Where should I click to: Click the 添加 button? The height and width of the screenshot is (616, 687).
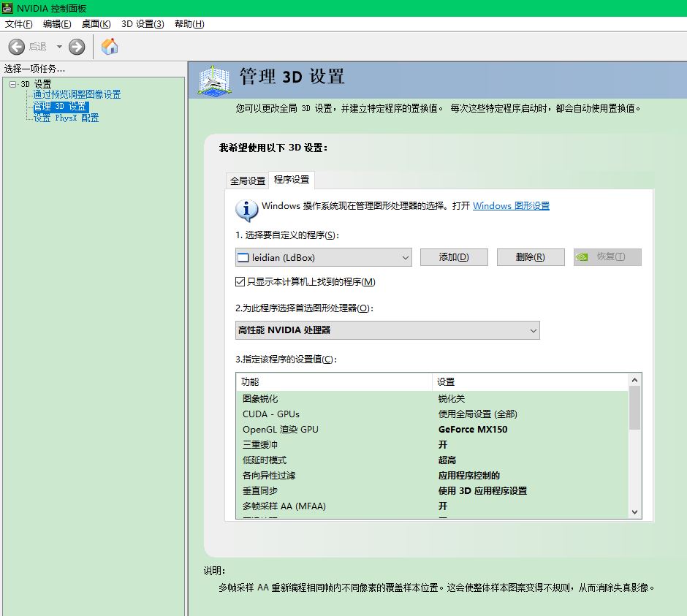coord(453,257)
